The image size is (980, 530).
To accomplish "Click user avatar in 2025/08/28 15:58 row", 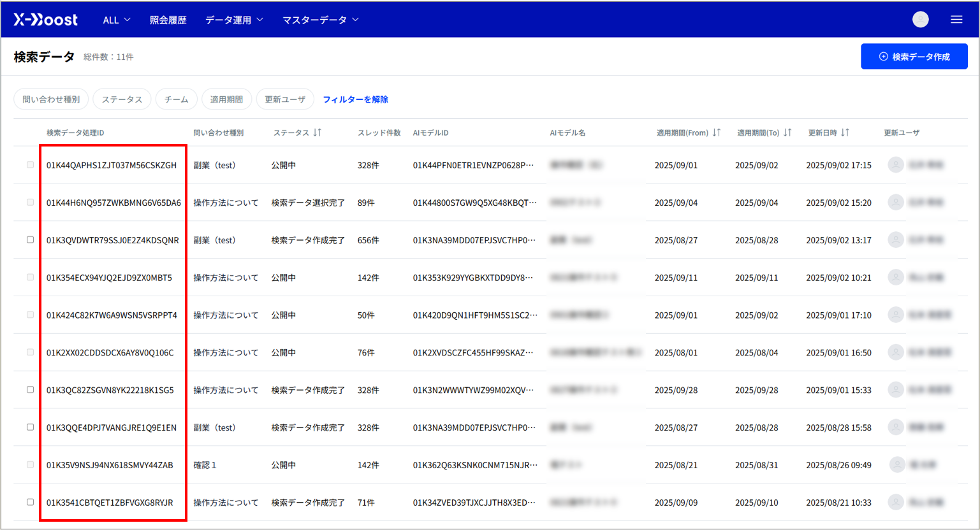I will [x=896, y=427].
